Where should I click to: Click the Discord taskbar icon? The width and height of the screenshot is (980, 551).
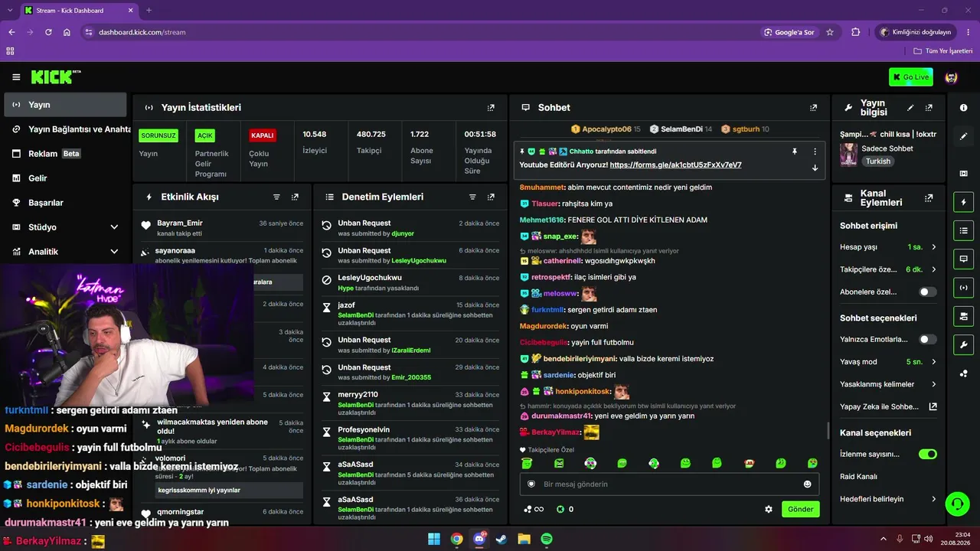[x=479, y=539]
